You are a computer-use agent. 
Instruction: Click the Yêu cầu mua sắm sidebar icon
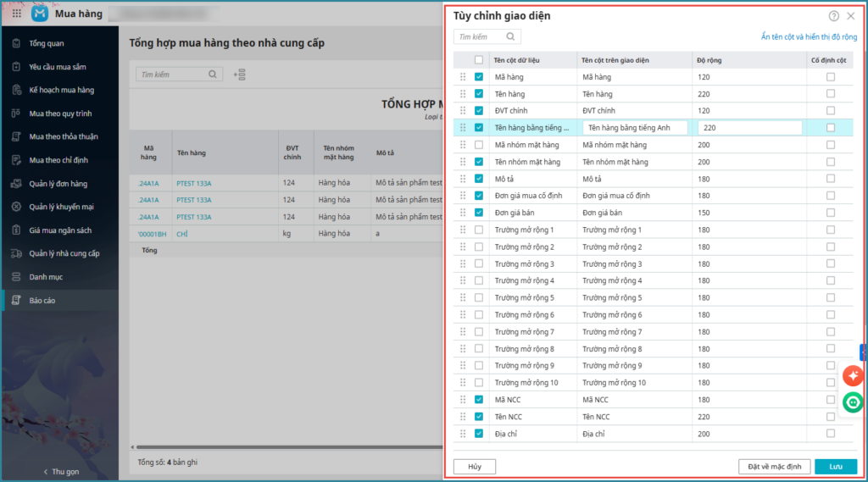pyautogui.click(x=16, y=66)
